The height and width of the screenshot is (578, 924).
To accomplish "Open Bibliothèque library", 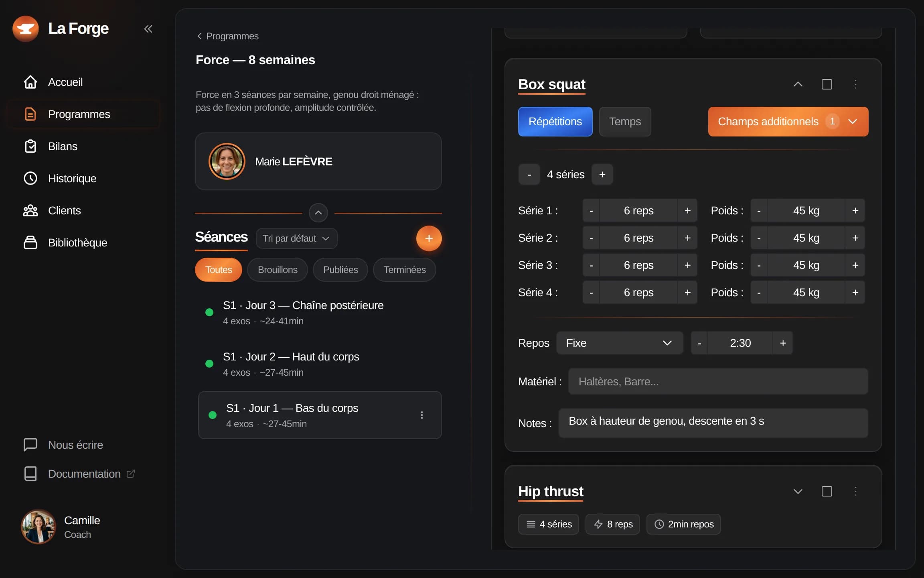I will tap(83, 242).
